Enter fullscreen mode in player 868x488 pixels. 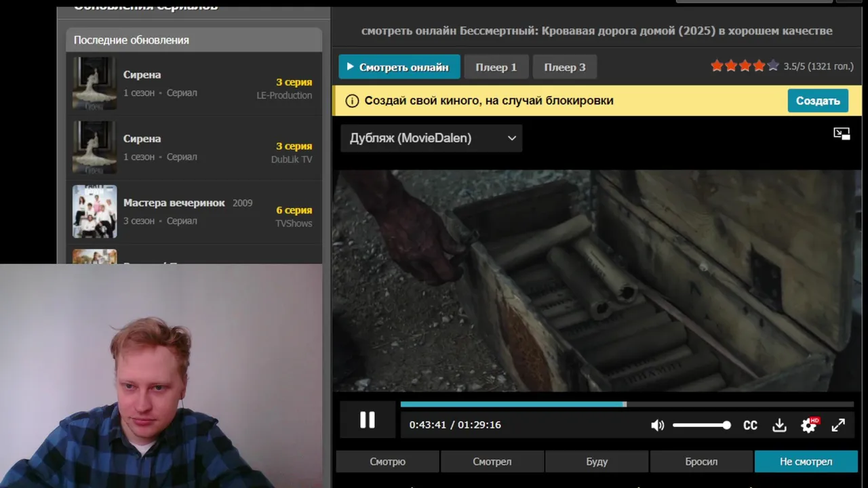(x=838, y=425)
